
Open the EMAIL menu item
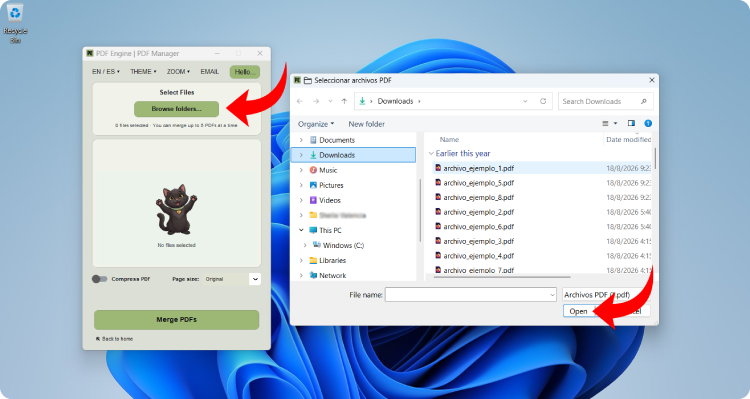210,72
